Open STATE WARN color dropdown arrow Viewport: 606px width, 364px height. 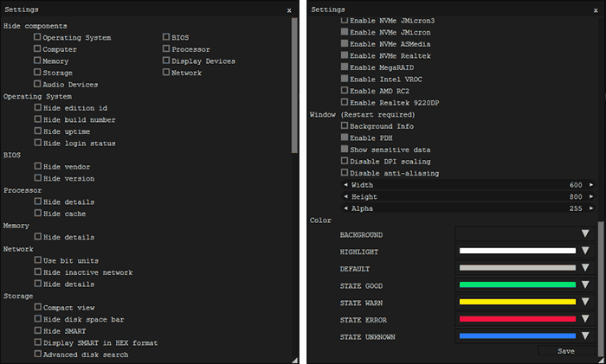[x=585, y=302]
